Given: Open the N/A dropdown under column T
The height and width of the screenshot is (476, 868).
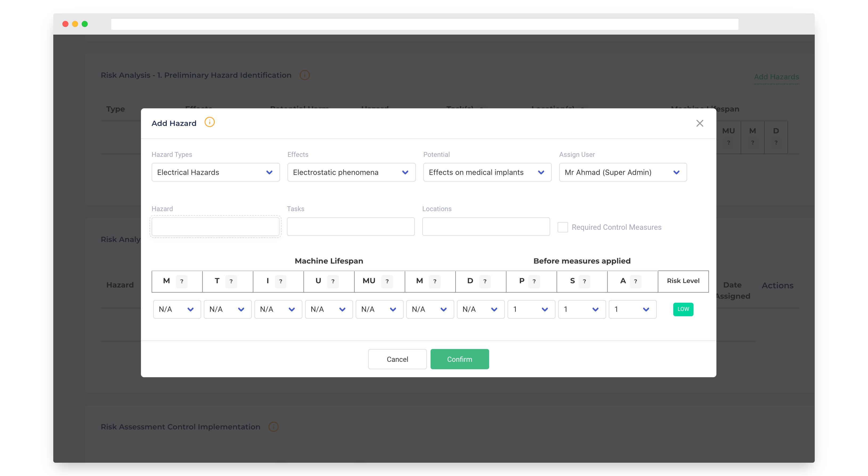Looking at the screenshot, I should (x=228, y=309).
